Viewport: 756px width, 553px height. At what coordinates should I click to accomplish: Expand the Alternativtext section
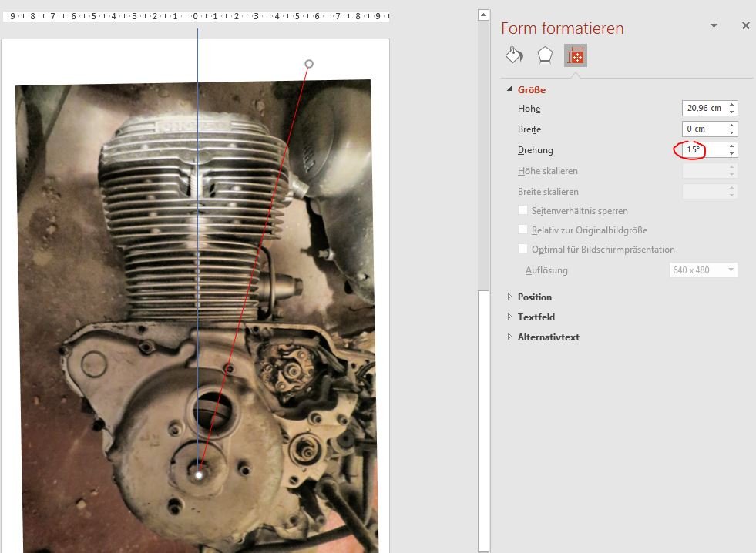click(509, 337)
